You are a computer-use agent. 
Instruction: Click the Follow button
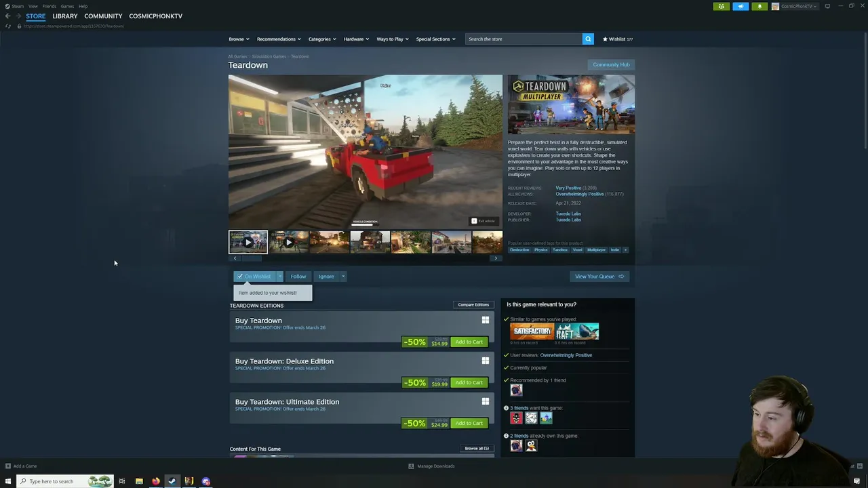(298, 276)
